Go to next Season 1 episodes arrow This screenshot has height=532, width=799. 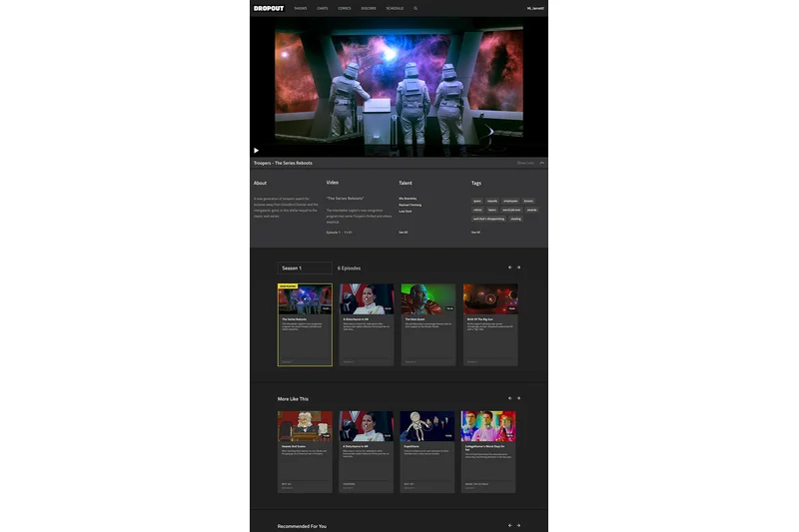tap(518, 267)
